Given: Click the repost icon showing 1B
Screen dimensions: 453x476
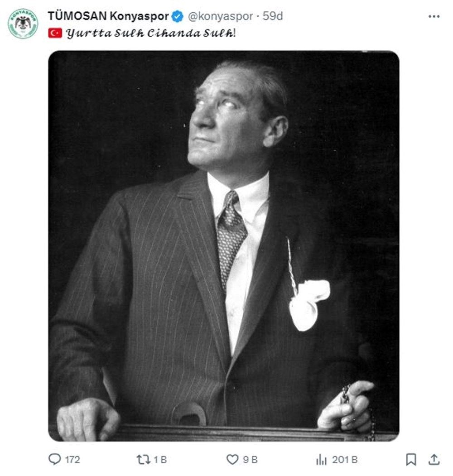Looking at the screenshot, I should pyautogui.click(x=144, y=459).
